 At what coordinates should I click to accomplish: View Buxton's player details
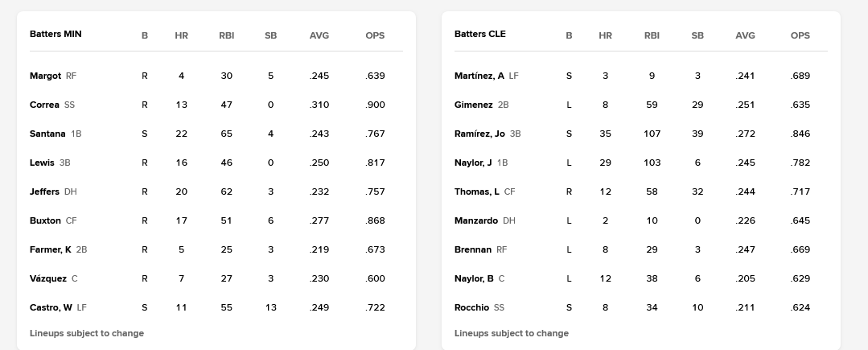(x=45, y=220)
